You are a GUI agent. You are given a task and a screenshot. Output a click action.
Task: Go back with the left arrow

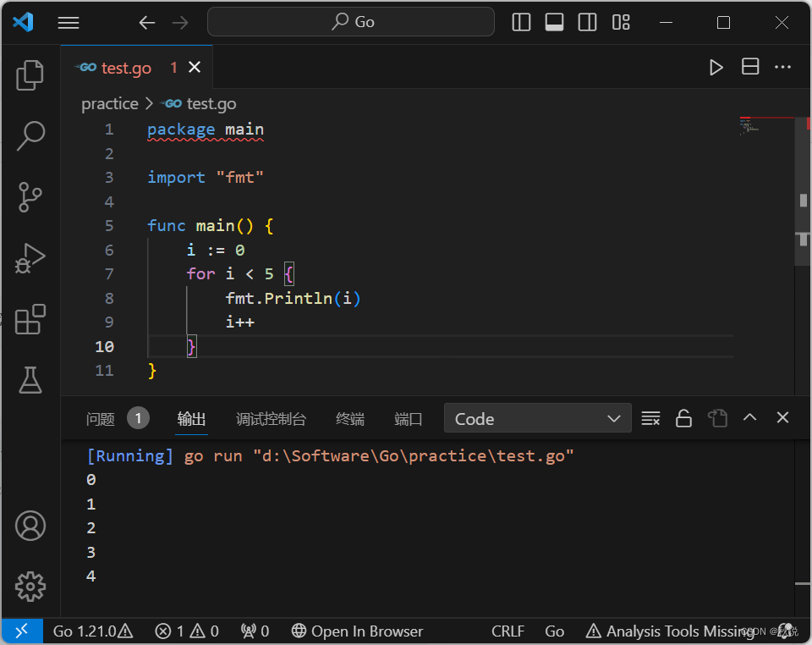[147, 23]
